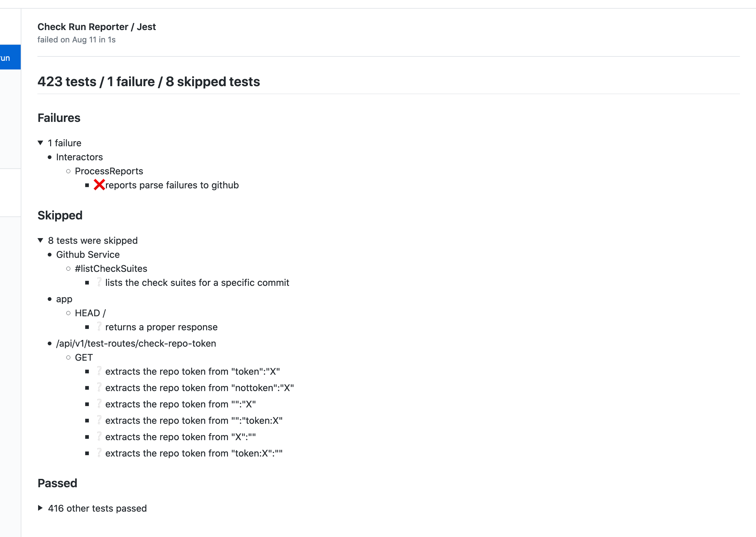Screen dimensions: 756x537
Task: Click skipped icon beside "lists the check suites"
Action: [x=99, y=282]
